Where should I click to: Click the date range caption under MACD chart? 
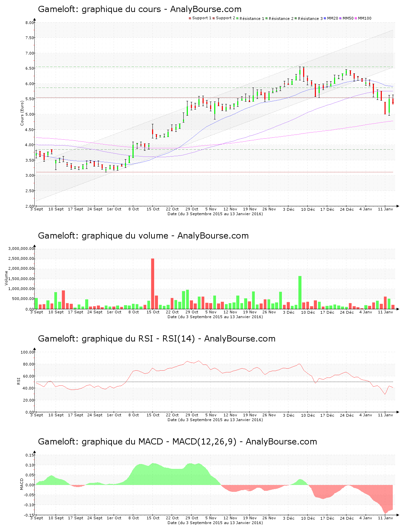pyautogui.click(x=215, y=523)
